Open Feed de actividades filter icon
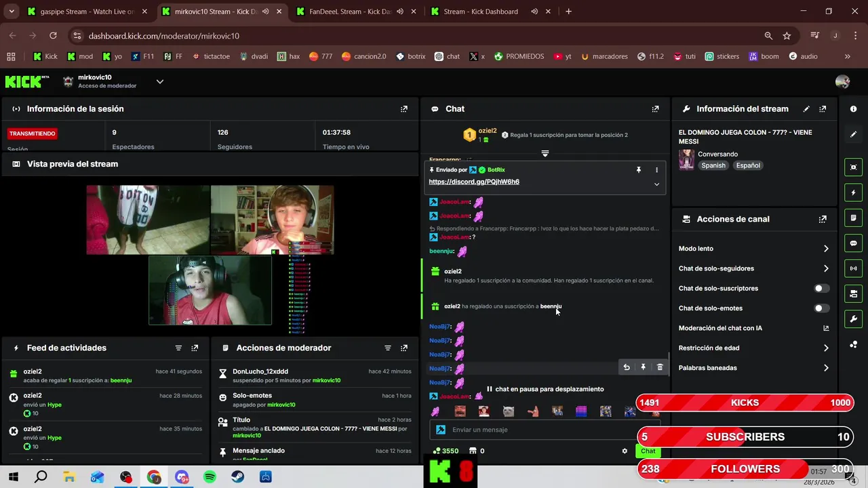 (x=178, y=348)
